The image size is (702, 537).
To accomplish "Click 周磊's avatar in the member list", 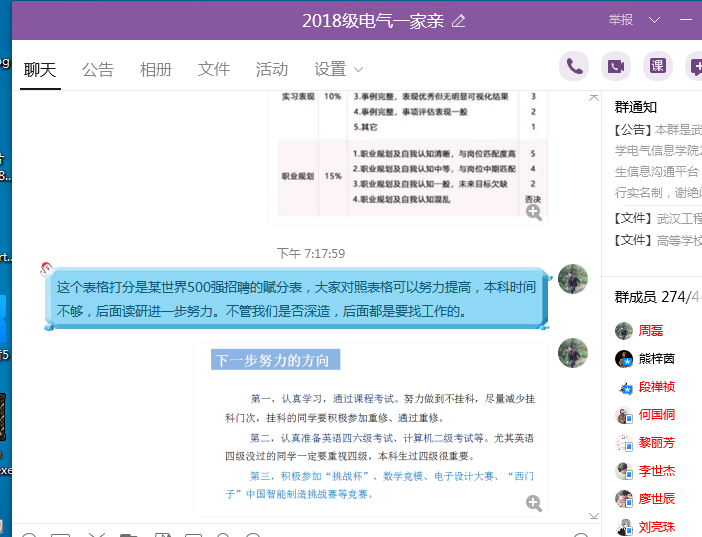I will point(624,331).
